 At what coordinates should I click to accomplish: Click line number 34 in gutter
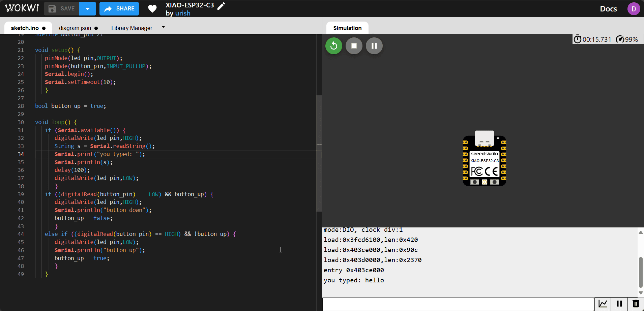point(21,154)
